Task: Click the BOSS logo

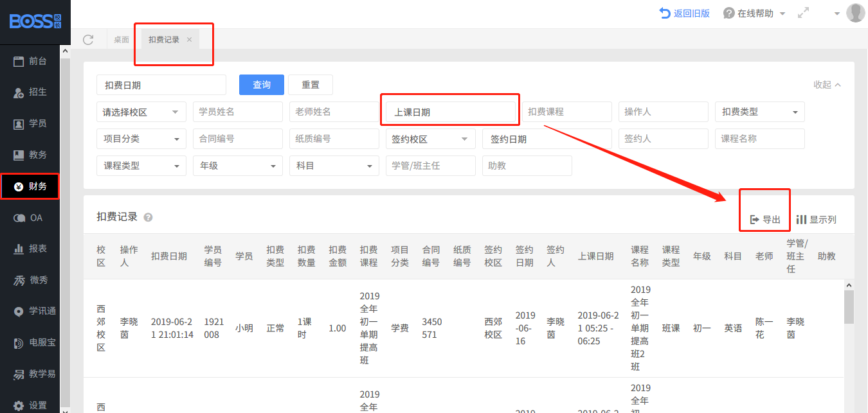Action: tap(35, 22)
